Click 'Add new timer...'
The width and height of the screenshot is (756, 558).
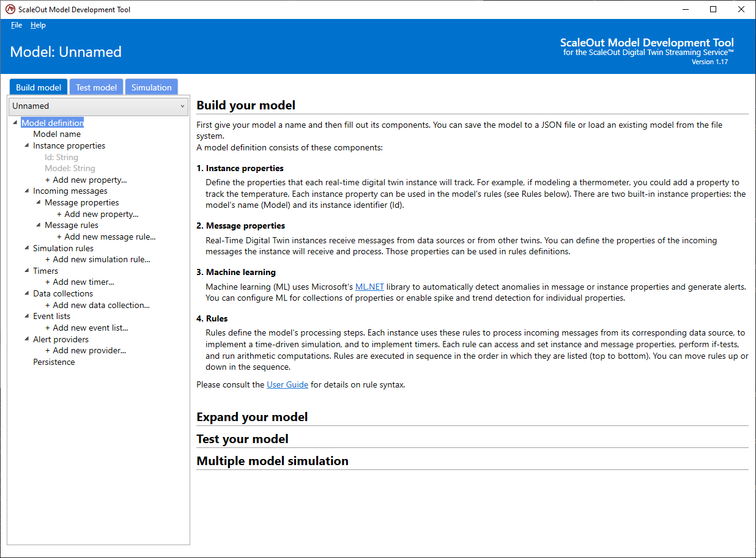[x=80, y=282]
